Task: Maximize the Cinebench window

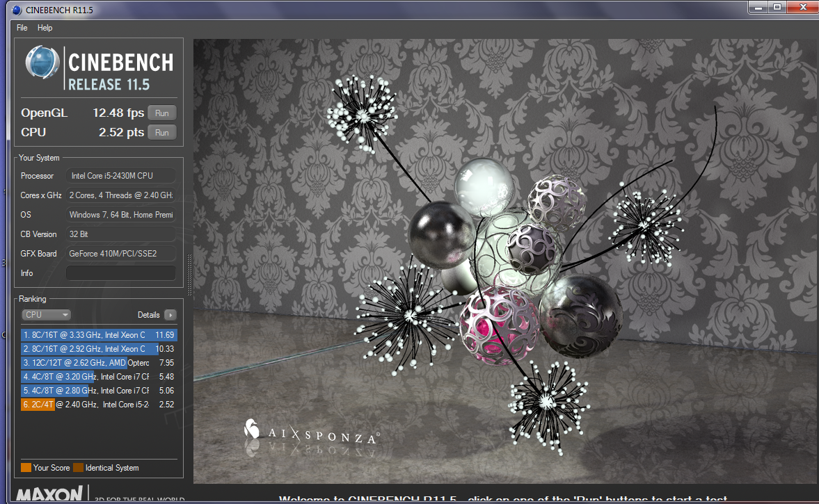Action: (777, 8)
